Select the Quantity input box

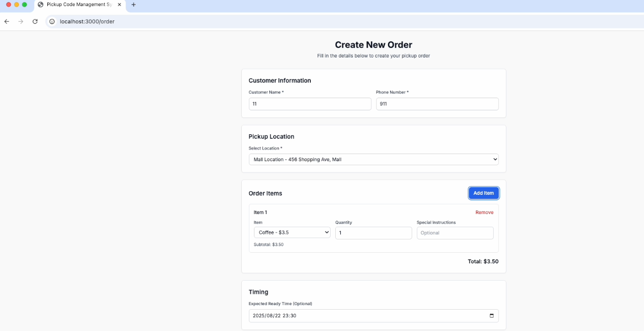[373, 233]
